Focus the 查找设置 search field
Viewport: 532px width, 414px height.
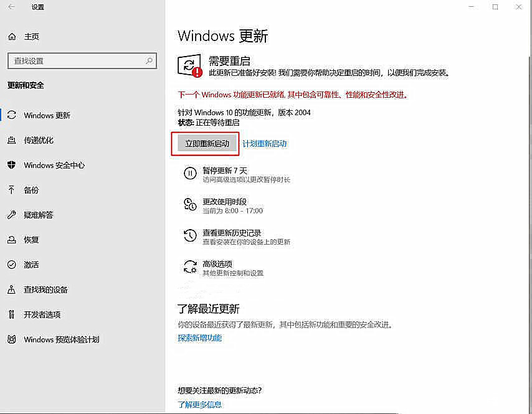point(82,60)
